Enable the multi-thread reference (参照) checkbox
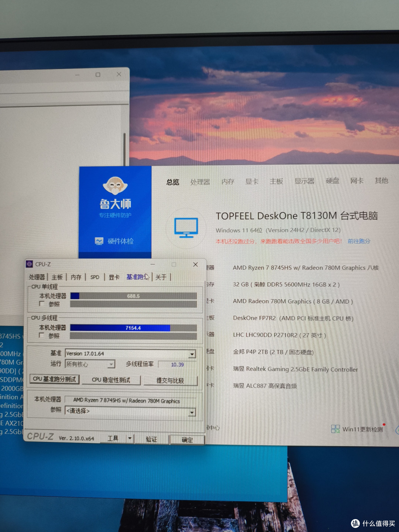The height and width of the screenshot is (532, 399). click(x=42, y=335)
